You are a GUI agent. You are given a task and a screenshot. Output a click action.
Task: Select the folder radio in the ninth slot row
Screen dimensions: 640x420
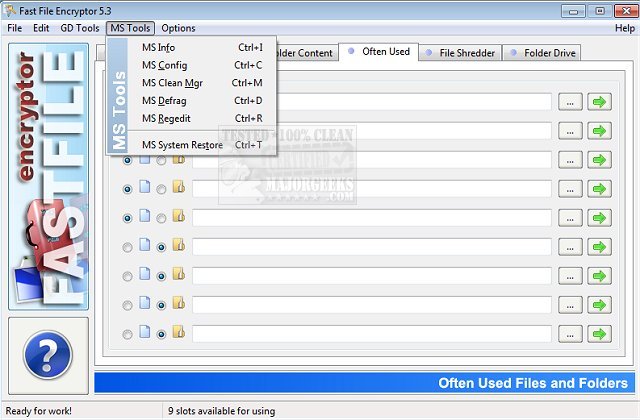tap(161, 334)
